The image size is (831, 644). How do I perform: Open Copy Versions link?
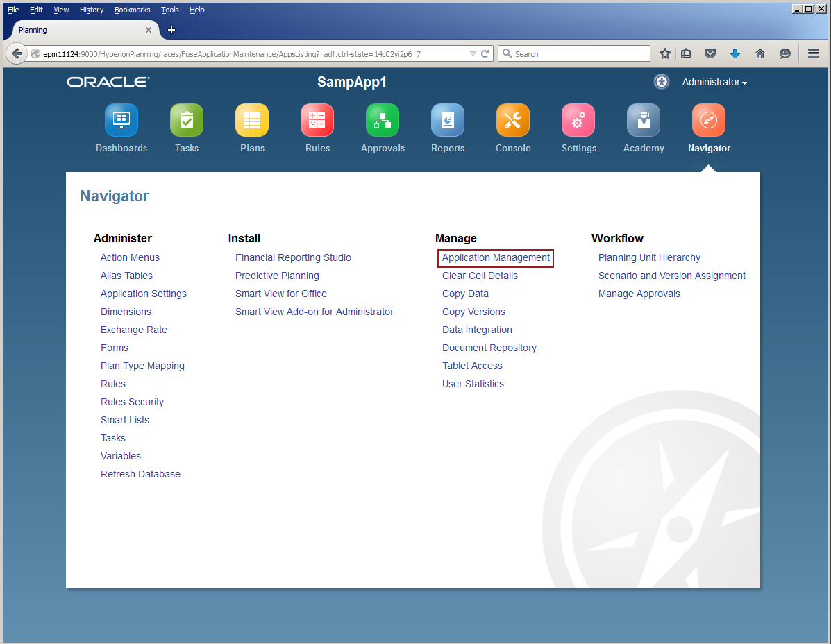473,312
